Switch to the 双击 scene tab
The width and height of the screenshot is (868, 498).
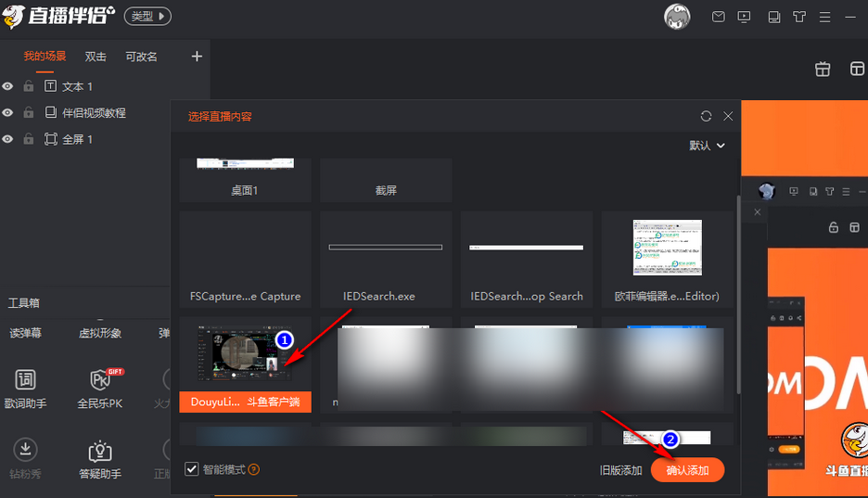tap(96, 57)
